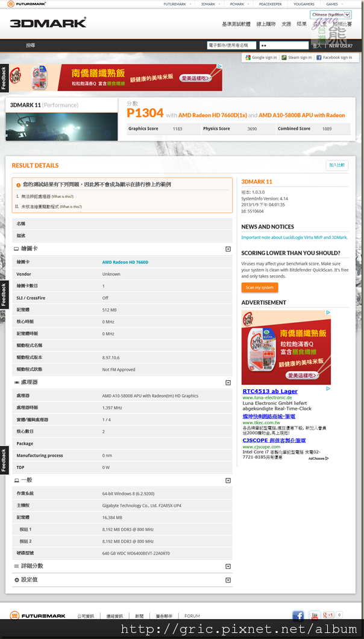The height and width of the screenshot is (639, 364).
Task: Click 加入比較 button
Action: click(x=337, y=165)
